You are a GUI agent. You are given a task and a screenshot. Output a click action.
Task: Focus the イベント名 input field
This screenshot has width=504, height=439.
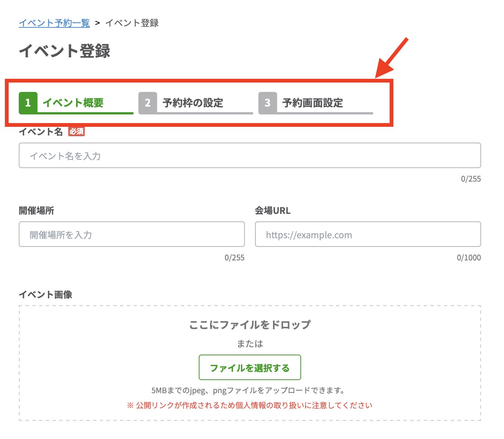coord(250,155)
